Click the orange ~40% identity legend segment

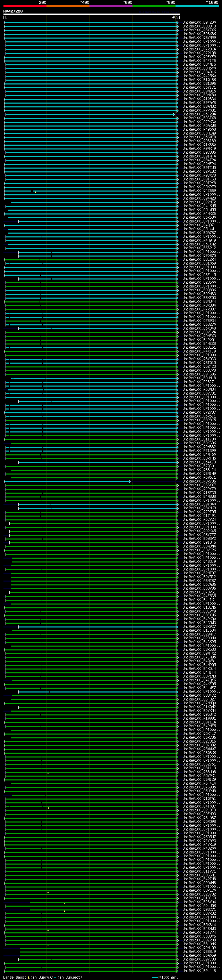coord(68,6)
